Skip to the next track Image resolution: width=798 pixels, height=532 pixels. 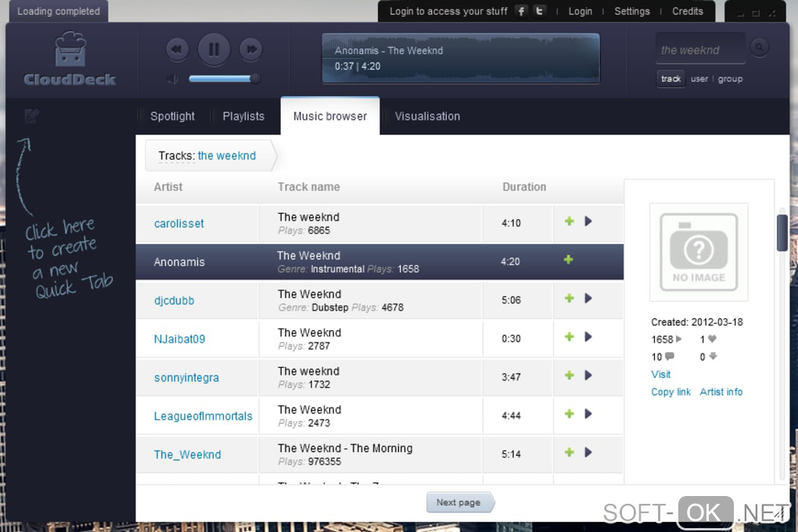(x=251, y=49)
